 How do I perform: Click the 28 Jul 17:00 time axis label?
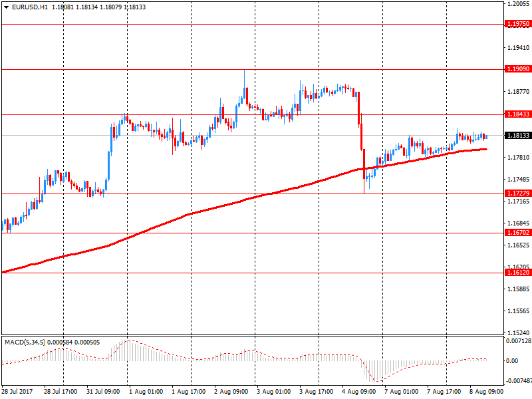point(61,392)
